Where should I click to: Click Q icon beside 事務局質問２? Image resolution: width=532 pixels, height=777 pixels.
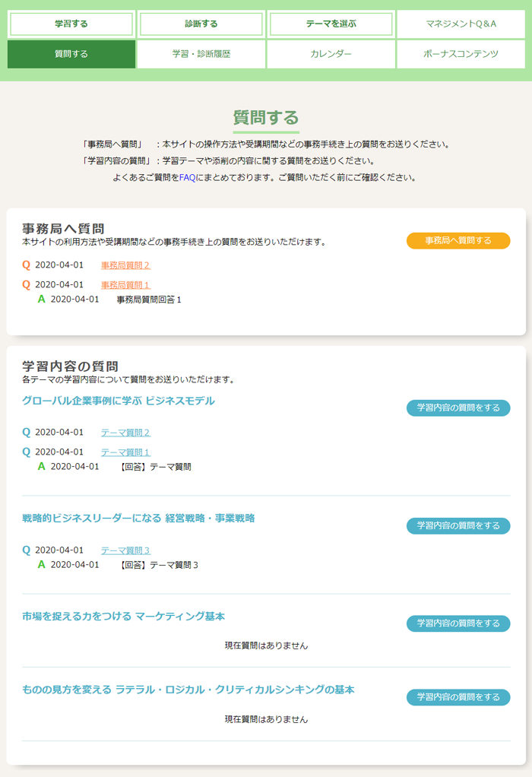click(x=27, y=265)
